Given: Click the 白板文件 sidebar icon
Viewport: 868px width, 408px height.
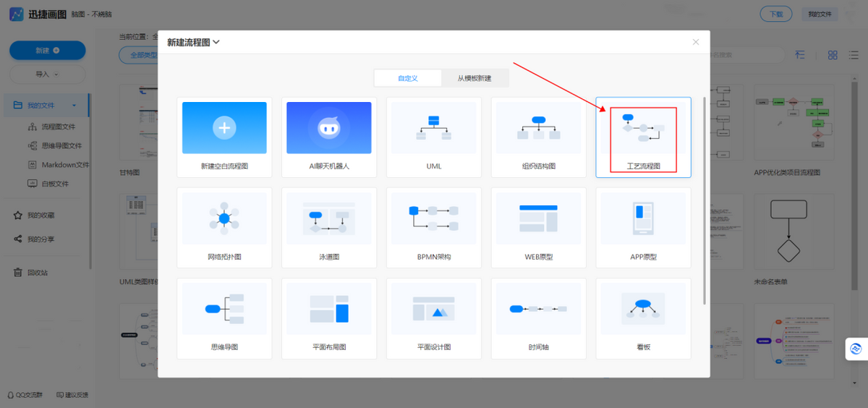Looking at the screenshot, I should [x=33, y=184].
